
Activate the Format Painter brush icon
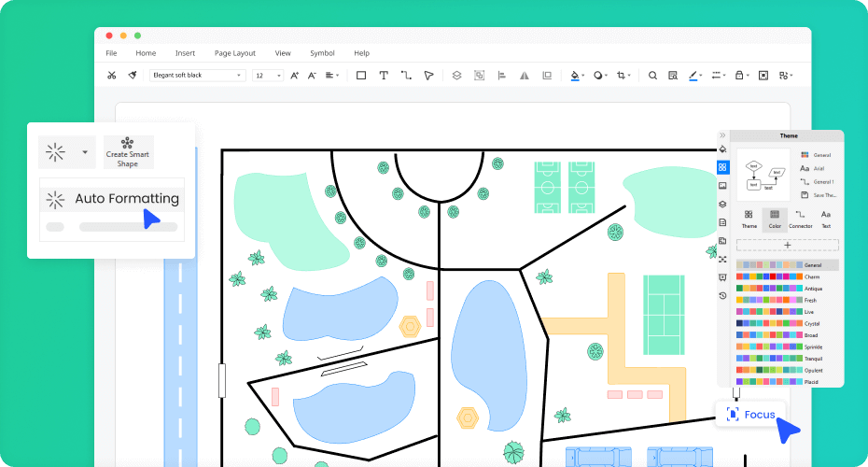(133, 76)
